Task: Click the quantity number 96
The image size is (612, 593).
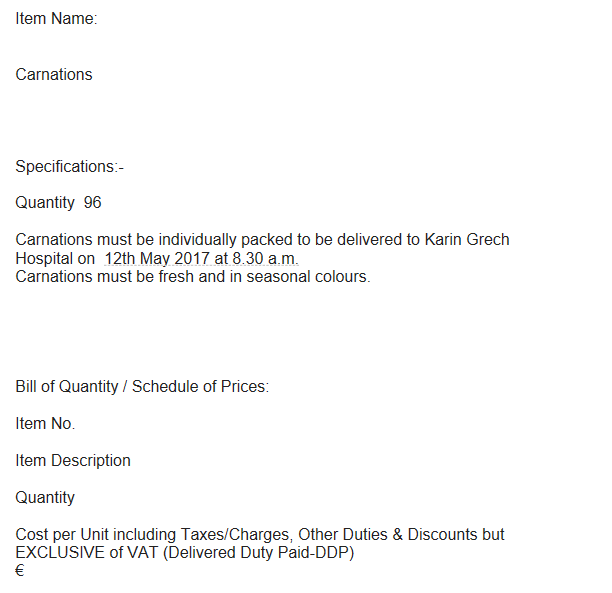Action: pos(93,202)
